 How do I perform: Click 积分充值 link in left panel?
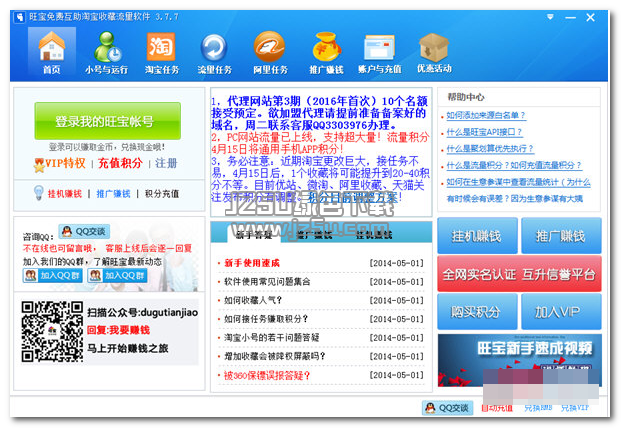coord(162,194)
